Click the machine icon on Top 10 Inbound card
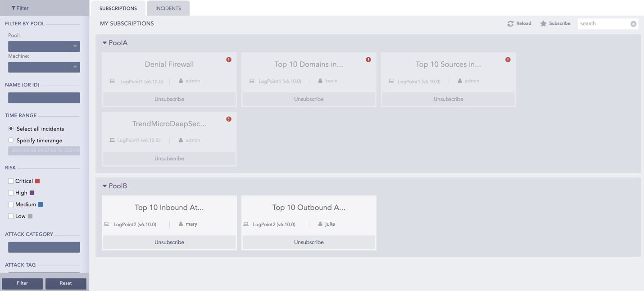 pos(107,224)
